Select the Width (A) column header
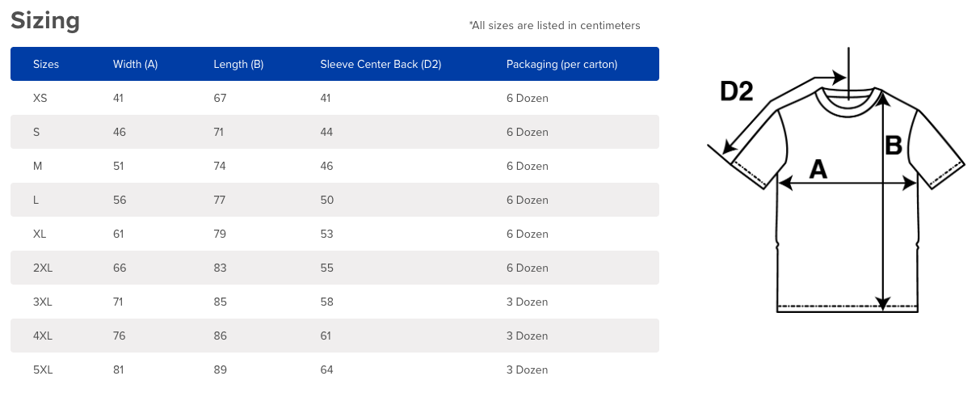This screenshot has width=980, height=397. 135,64
